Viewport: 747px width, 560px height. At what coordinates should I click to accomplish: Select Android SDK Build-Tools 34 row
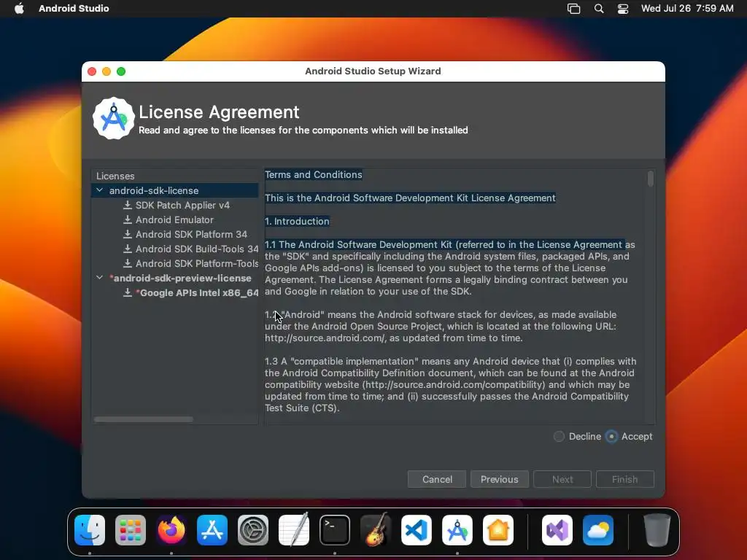pos(175,249)
